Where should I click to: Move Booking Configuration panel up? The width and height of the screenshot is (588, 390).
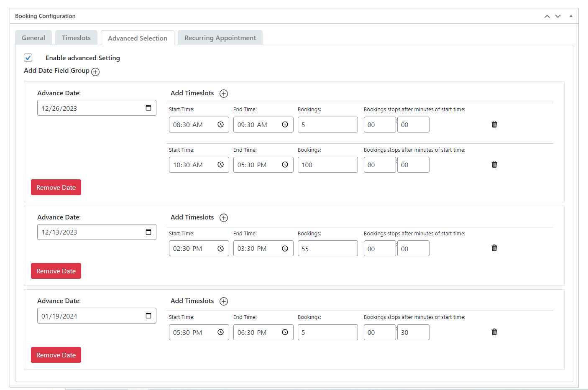click(547, 16)
